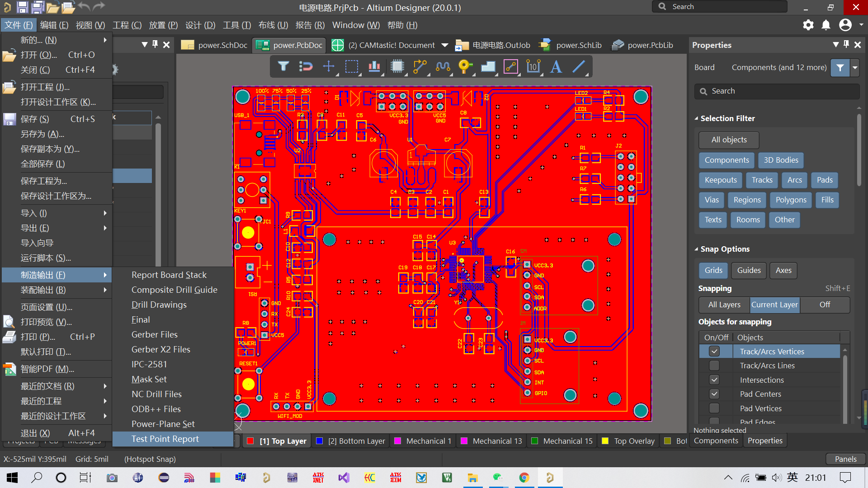Click the Polygons filter button
The width and height of the screenshot is (868, 488).
791,200
